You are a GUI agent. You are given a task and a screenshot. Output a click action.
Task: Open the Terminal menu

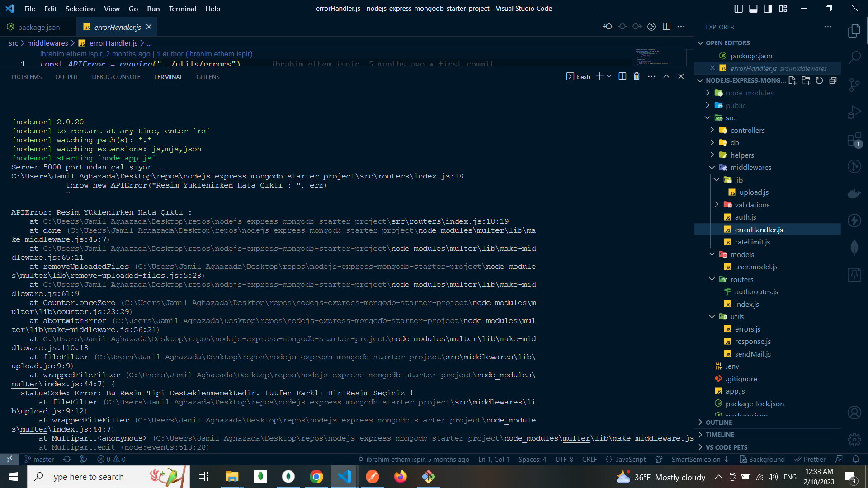pyautogui.click(x=182, y=9)
